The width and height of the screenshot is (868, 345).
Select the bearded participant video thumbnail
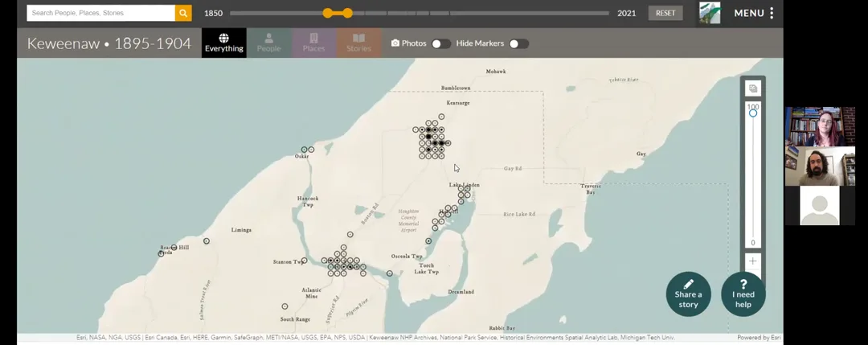point(820,166)
